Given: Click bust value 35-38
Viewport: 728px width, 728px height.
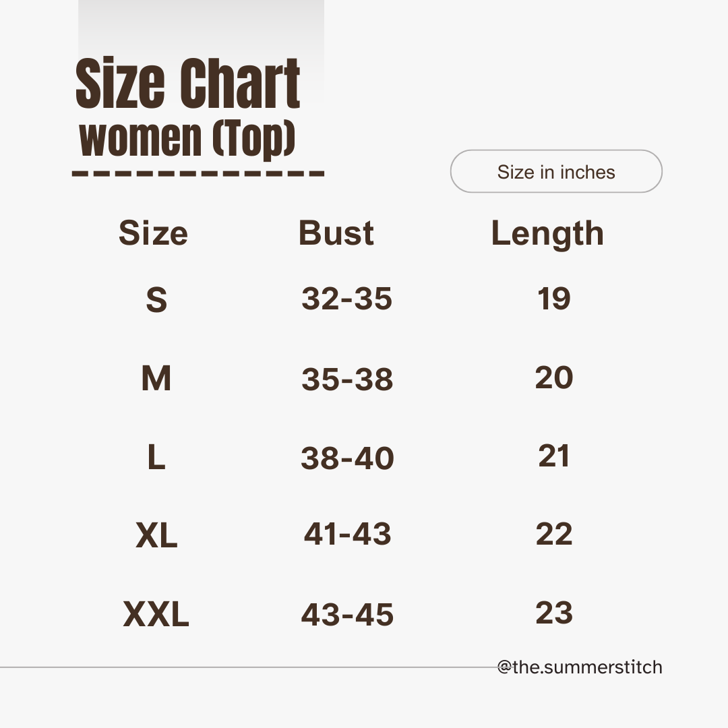Looking at the screenshot, I should [x=347, y=379].
